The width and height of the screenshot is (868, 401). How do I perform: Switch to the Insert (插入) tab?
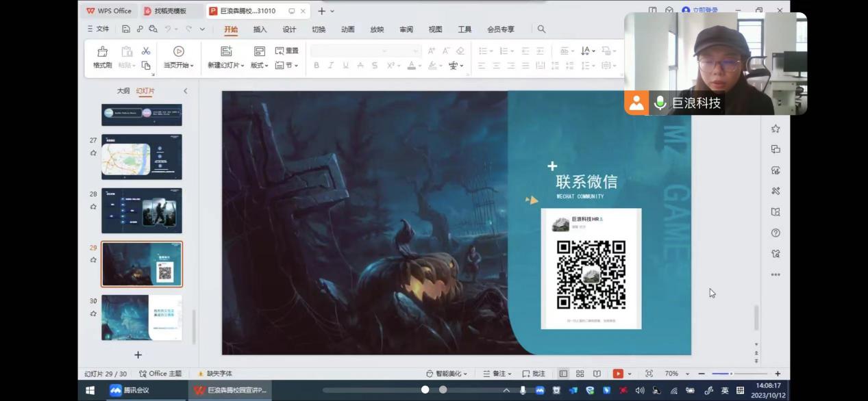pos(260,29)
